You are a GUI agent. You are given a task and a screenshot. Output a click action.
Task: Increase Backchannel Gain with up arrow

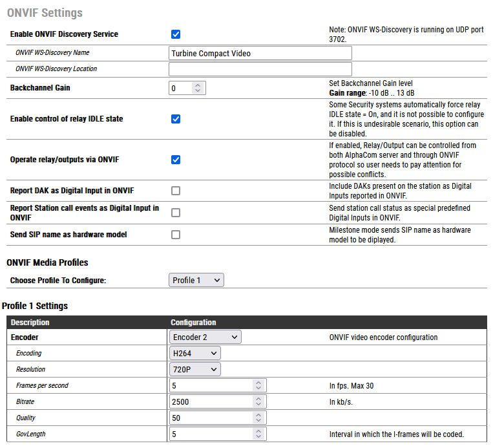click(198, 85)
